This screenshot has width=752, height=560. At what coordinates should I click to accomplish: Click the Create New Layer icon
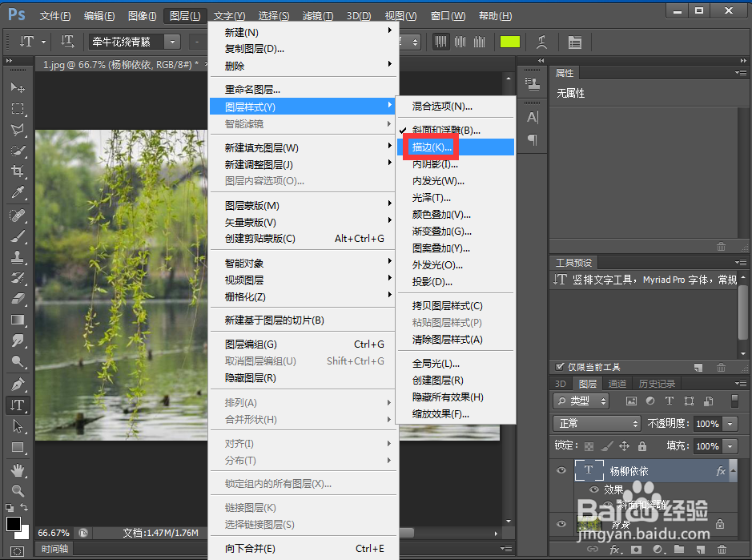click(698, 548)
